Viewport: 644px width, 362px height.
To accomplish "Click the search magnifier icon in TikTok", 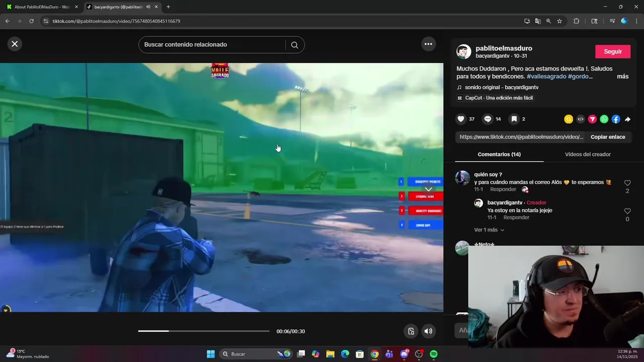I will [294, 45].
